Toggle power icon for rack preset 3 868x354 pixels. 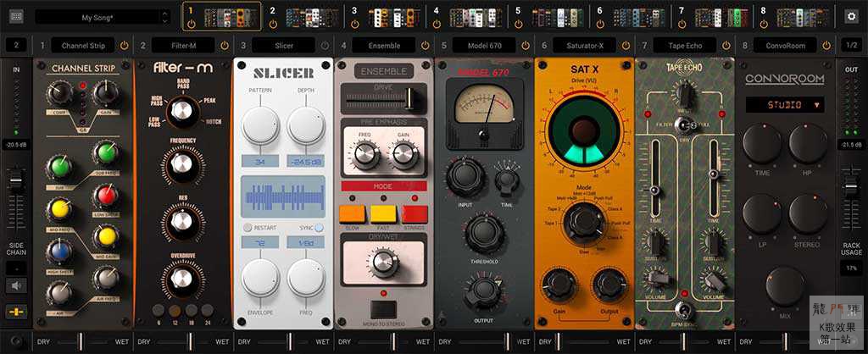(355, 25)
